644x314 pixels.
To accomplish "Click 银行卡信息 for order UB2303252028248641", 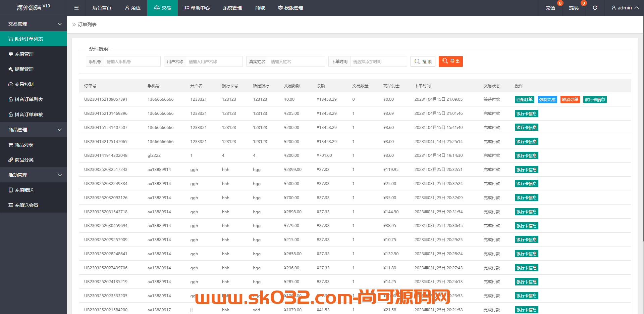I will [x=527, y=254].
